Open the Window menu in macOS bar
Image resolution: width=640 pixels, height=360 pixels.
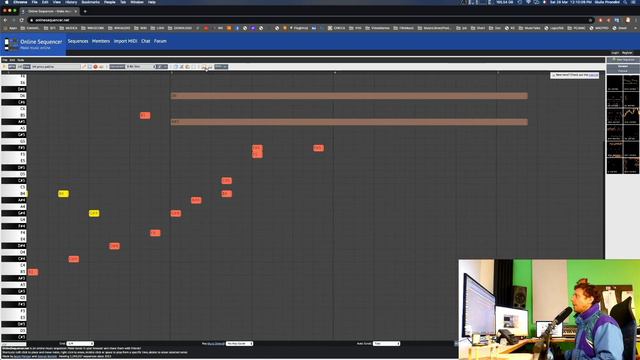pos(137,2)
